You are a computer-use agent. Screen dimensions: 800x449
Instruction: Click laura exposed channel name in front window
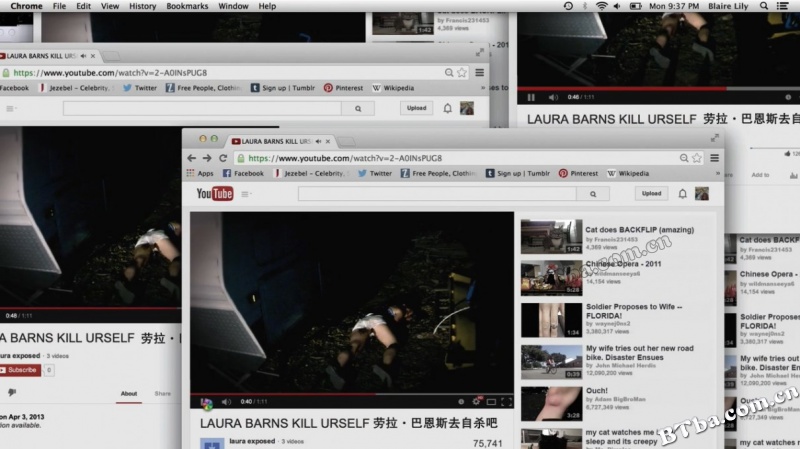click(252, 441)
